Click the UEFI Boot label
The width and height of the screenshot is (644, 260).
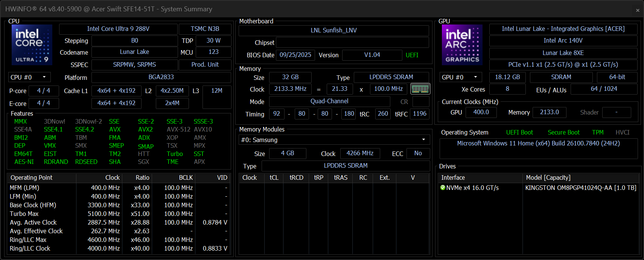click(x=519, y=133)
